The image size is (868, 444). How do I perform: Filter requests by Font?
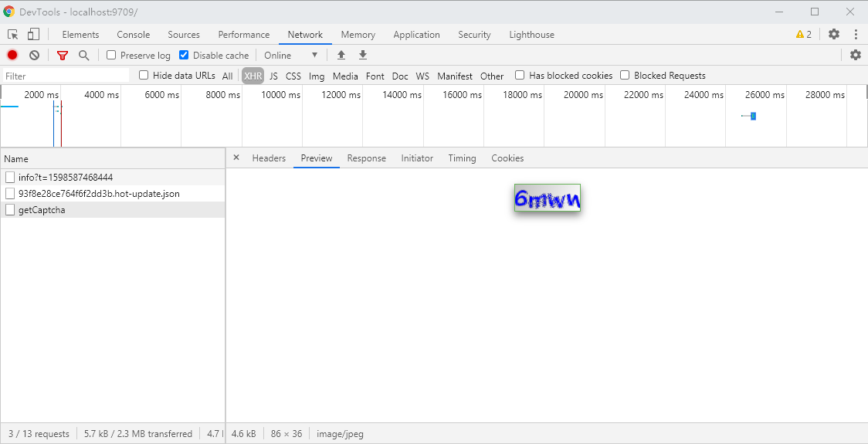click(x=375, y=76)
